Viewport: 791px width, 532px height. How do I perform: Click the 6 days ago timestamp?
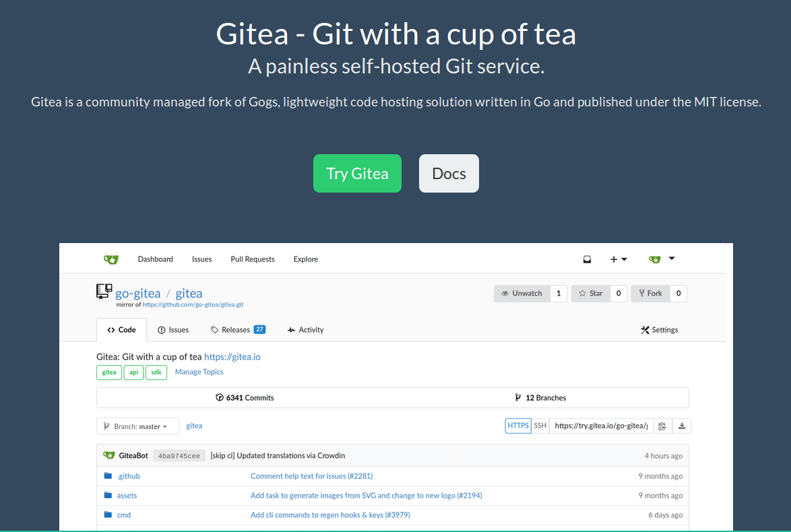pyautogui.click(x=666, y=515)
